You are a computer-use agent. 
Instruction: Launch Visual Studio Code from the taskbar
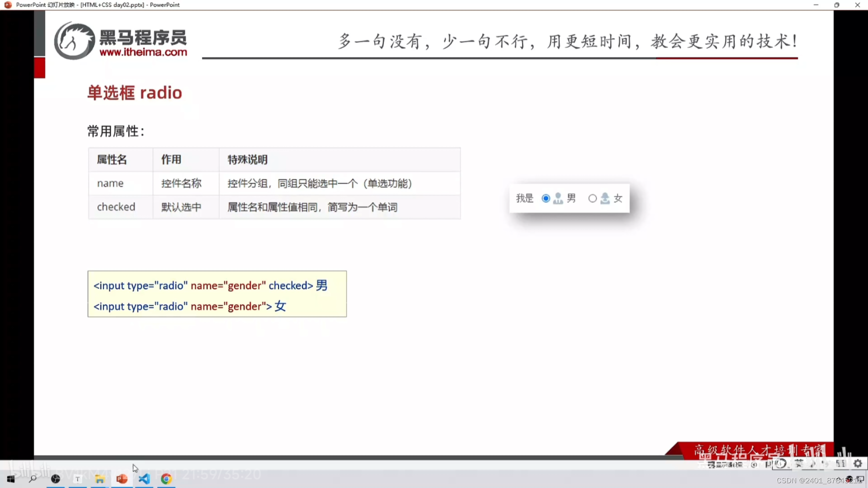pyautogui.click(x=144, y=479)
